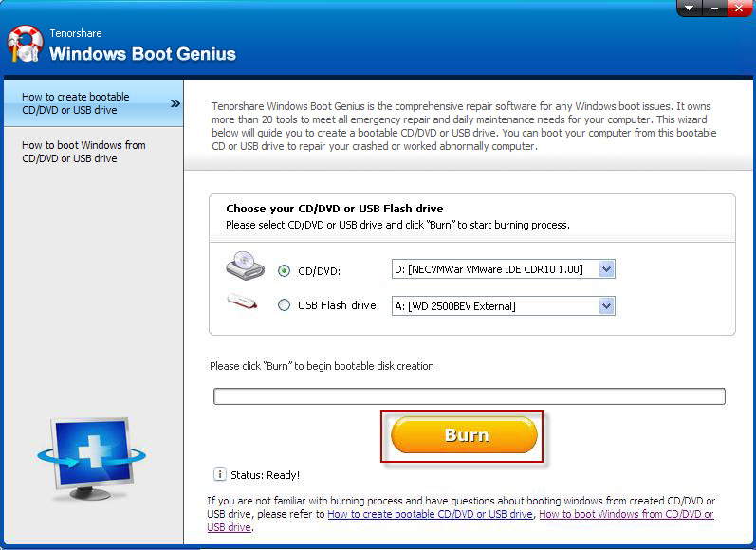The image size is (756, 550).
Task: Click the double chevron on the sidebar
Action: click(x=175, y=103)
